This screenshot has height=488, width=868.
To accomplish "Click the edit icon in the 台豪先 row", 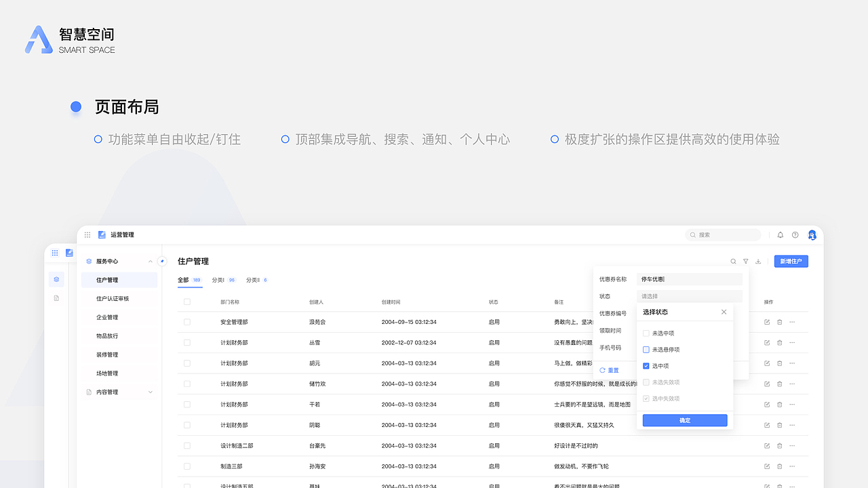I will pyautogui.click(x=767, y=445).
